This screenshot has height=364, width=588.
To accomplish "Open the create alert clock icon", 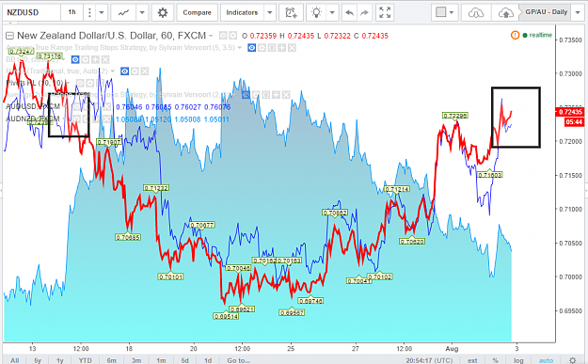I will coord(291,13).
